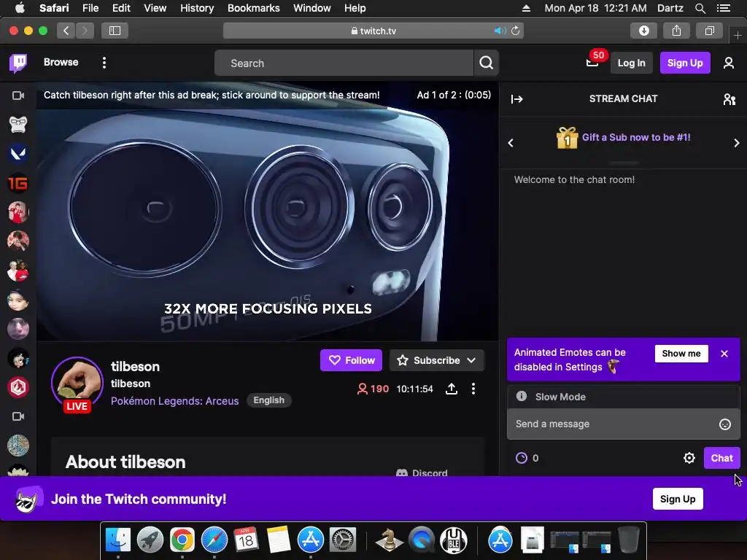Viewport: 747px width, 560px height.
Task: Click Safari's share button
Action: [x=676, y=31]
